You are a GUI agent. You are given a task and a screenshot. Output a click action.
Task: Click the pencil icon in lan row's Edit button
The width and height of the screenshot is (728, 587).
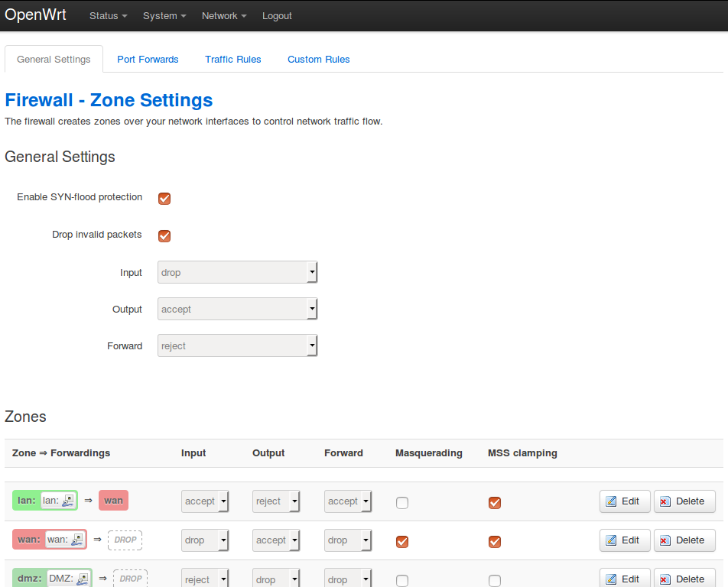tap(611, 501)
